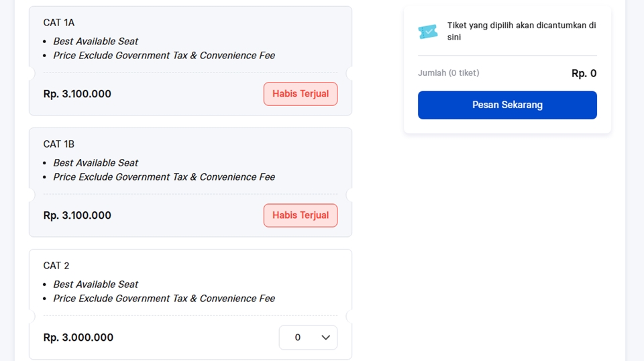Click the Rp. 3.100.000 price of CAT 1A
This screenshot has height=361, width=644.
pos(77,94)
